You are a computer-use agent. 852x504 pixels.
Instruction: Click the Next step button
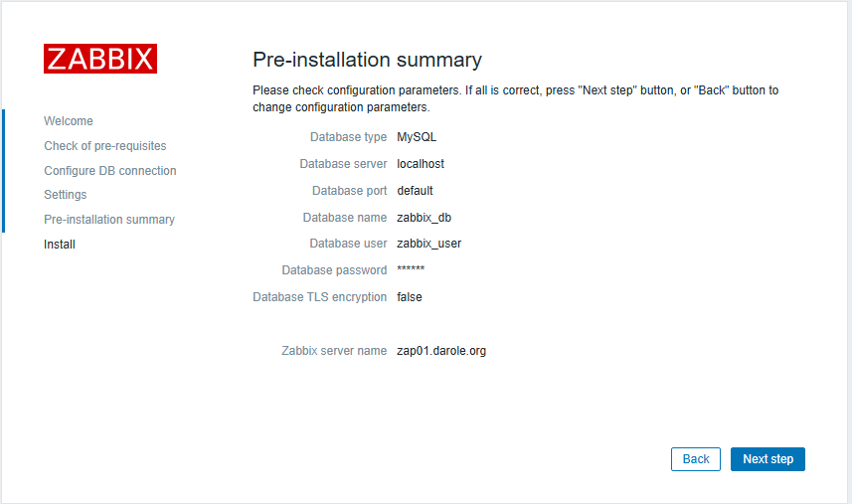pyautogui.click(x=767, y=459)
